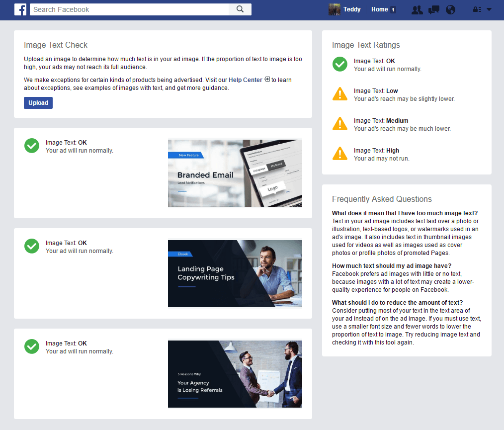The width and height of the screenshot is (504, 430).
Task: Click the Search Facebook input field
Action: 129,9
